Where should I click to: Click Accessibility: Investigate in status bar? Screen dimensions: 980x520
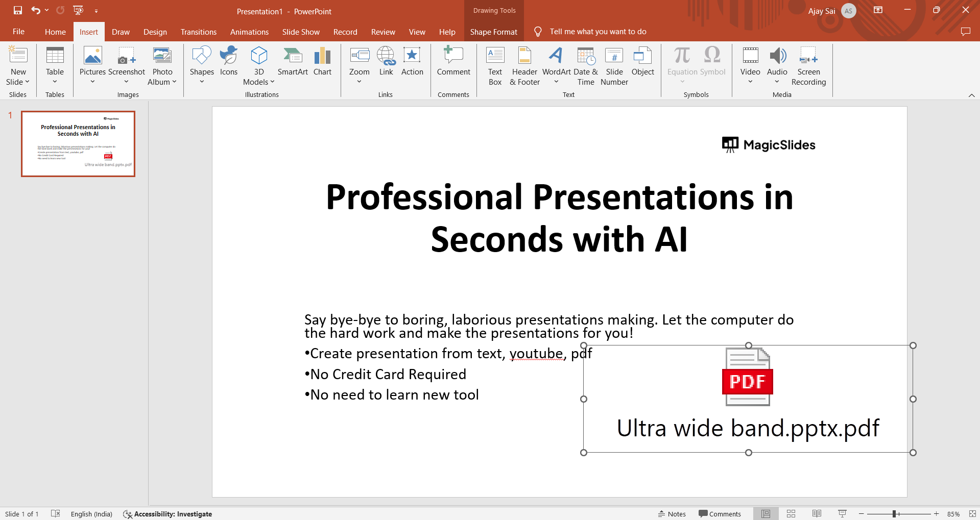click(x=168, y=514)
